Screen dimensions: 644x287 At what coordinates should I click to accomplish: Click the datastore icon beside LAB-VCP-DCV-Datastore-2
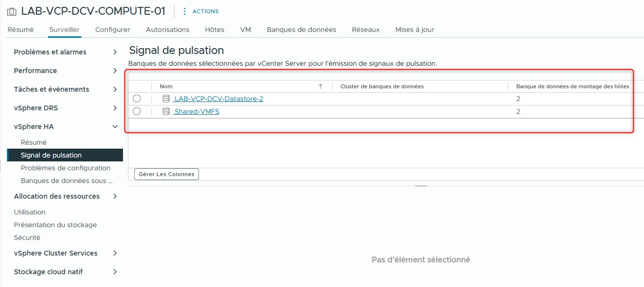click(166, 98)
